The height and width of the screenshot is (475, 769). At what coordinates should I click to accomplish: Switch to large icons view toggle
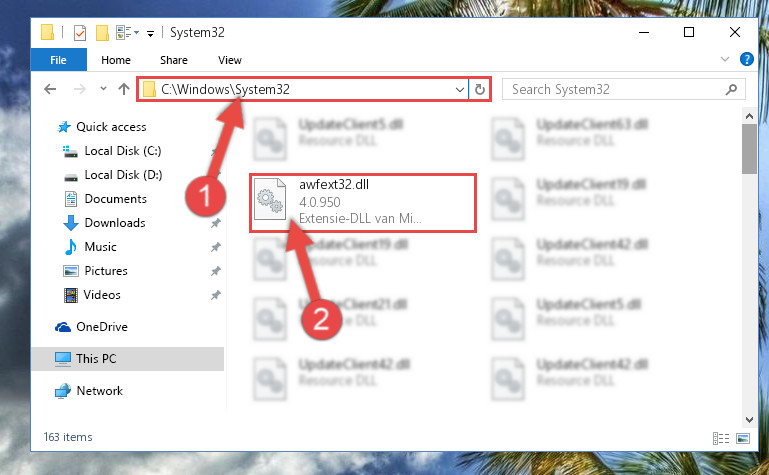(x=743, y=438)
